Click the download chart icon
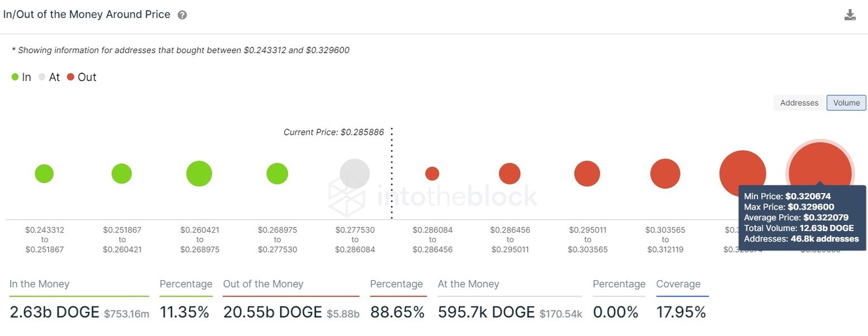This screenshot has height=336, width=868. tap(850, 15)
